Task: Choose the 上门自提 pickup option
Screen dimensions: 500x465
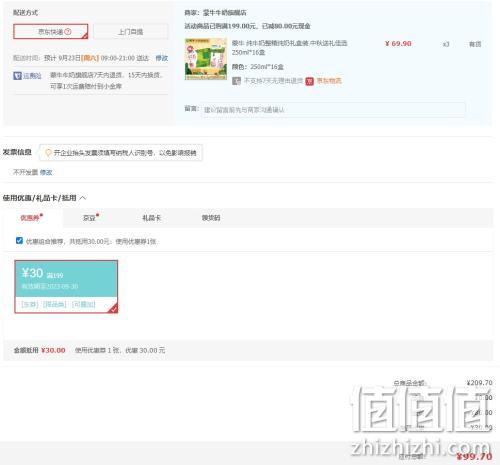Action: pos(130,32)
